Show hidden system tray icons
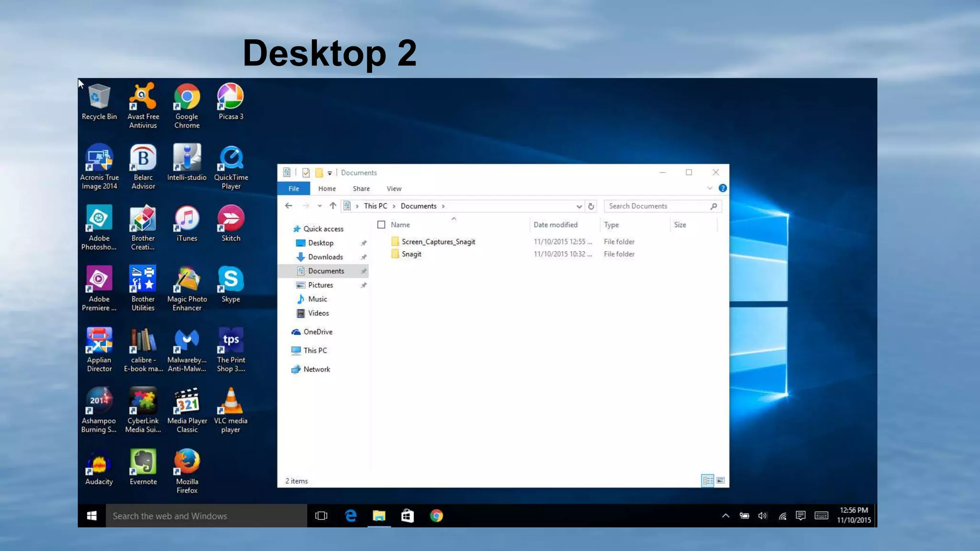This screenshot has height=551, width=980. (725, 516)
